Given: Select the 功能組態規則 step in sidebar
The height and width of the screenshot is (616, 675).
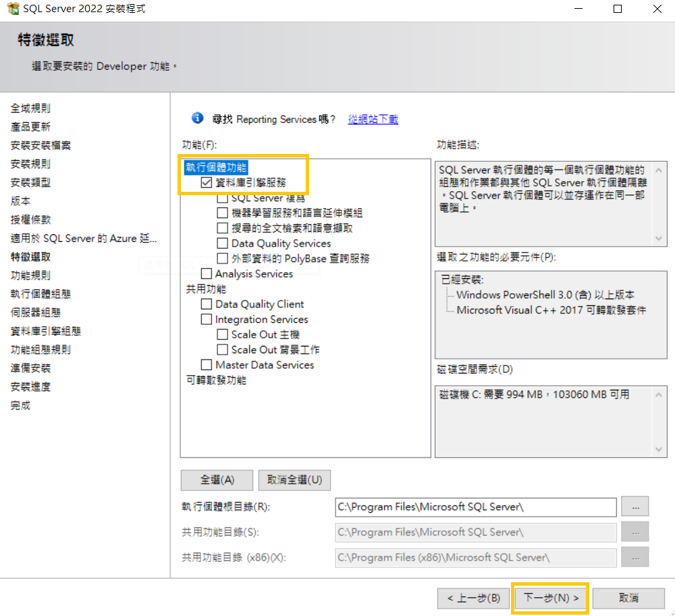Looking at the screenshot, I should (x=40, y=349).
